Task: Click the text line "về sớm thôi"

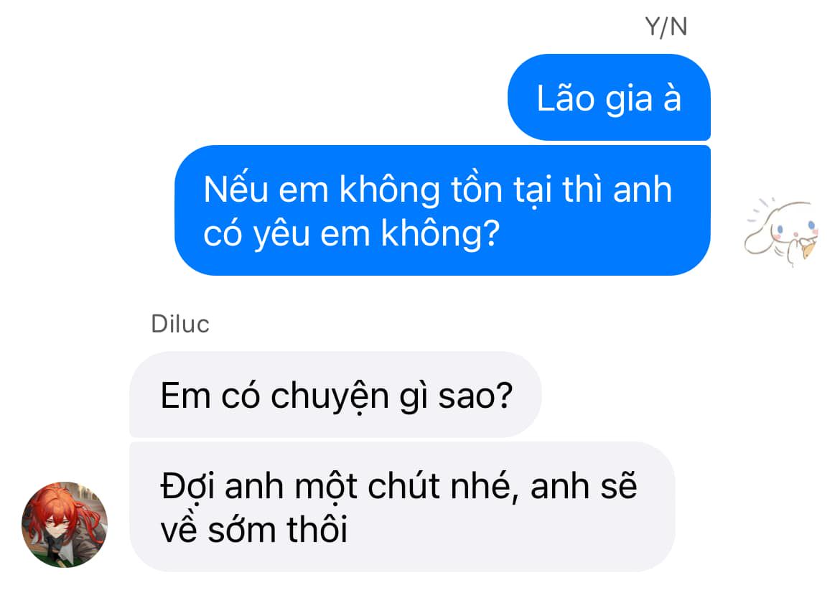Action: pos(254,530)
